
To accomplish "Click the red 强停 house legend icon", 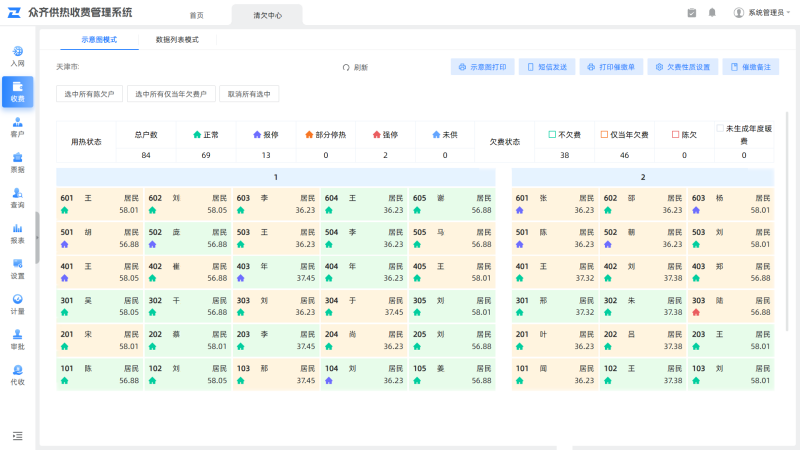I will (377, 135).
